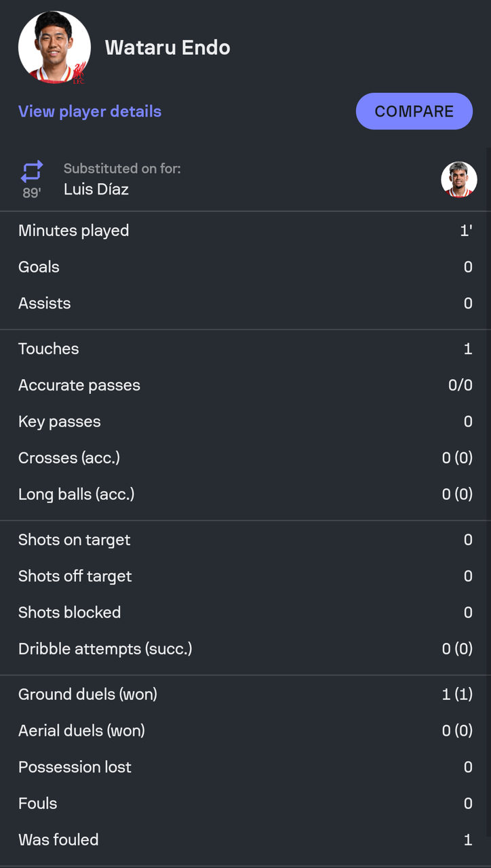
Task: Select the Dribble attempts (succ.) row
Action: pos(245,649)
